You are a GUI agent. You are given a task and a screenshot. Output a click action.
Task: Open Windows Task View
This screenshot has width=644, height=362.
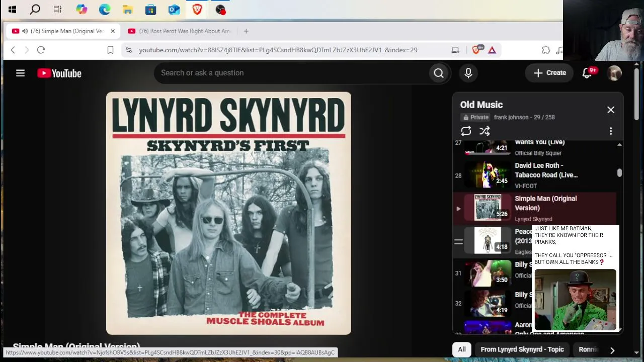(57, 9)
